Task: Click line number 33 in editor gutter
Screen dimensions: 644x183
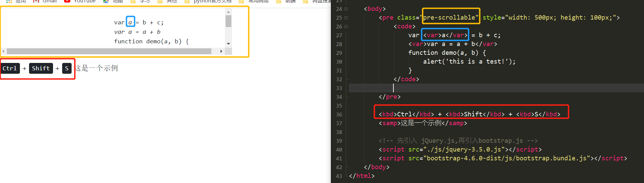Action: [339, 88]
